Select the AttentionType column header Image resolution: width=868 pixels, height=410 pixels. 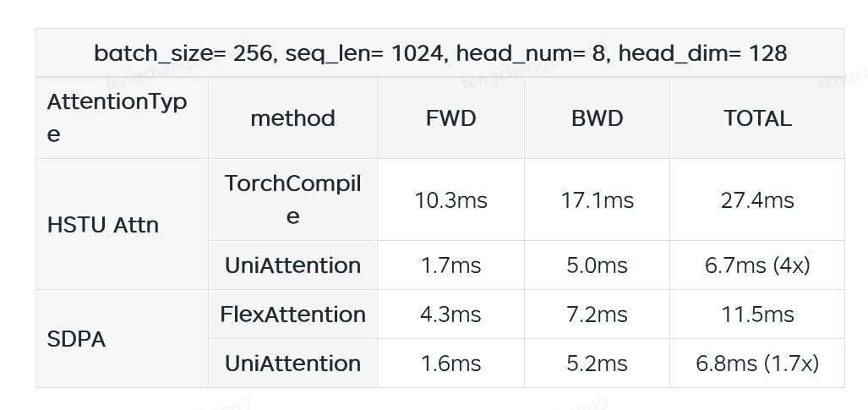click(117, 118)
